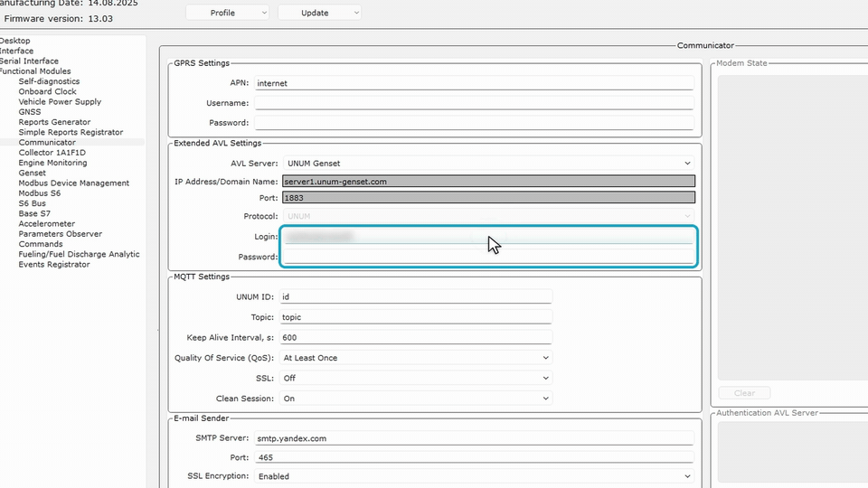Image resolution: width=868 pixels, height=488 pixels.
Task: Focus the UNUM ID field
Action: click(416, 296)
